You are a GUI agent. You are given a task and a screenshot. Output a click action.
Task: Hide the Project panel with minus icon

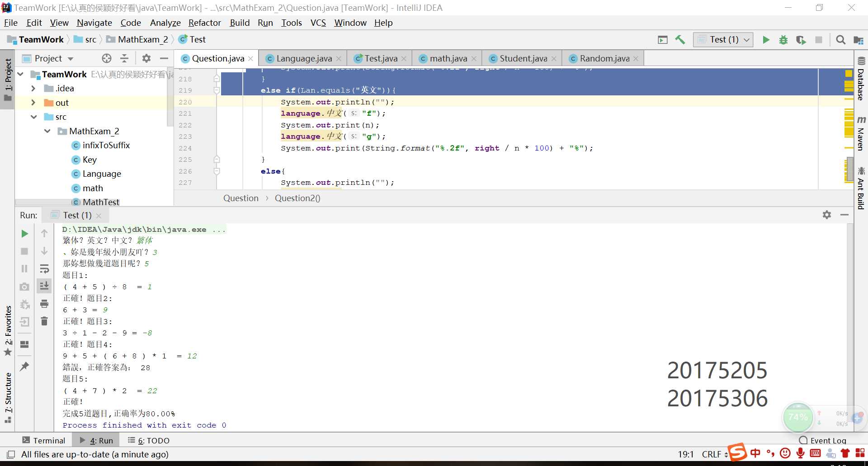(164, 58)
